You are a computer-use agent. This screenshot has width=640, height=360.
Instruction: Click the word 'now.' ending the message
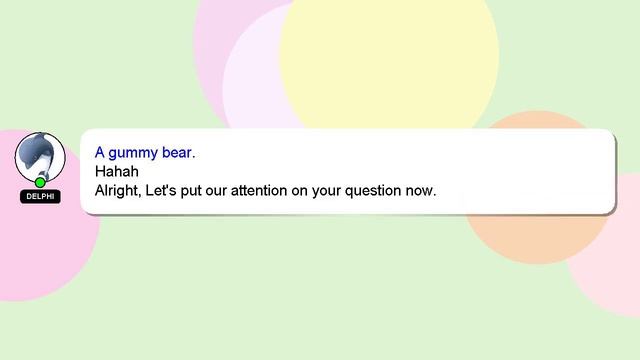[421, 191]
